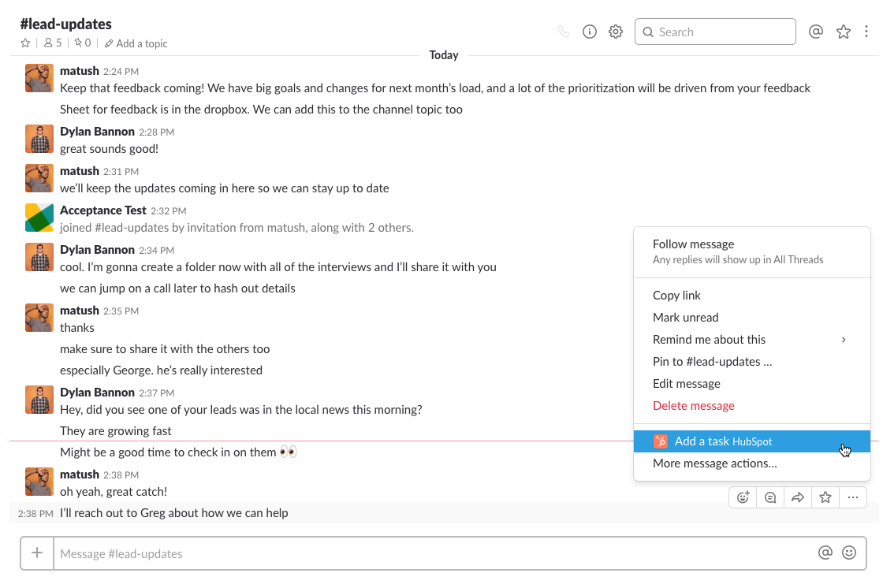Open Dylan Bannon name at 2:34 PM
The height and width of the screenshot is (588, 883).
click(x=98, y=250)
